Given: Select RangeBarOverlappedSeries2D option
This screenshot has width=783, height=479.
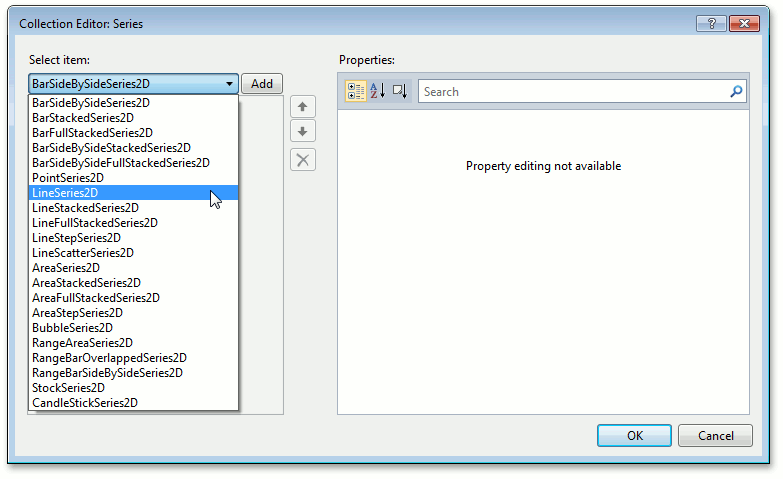Looking at the screenshot, I should 133,358.
